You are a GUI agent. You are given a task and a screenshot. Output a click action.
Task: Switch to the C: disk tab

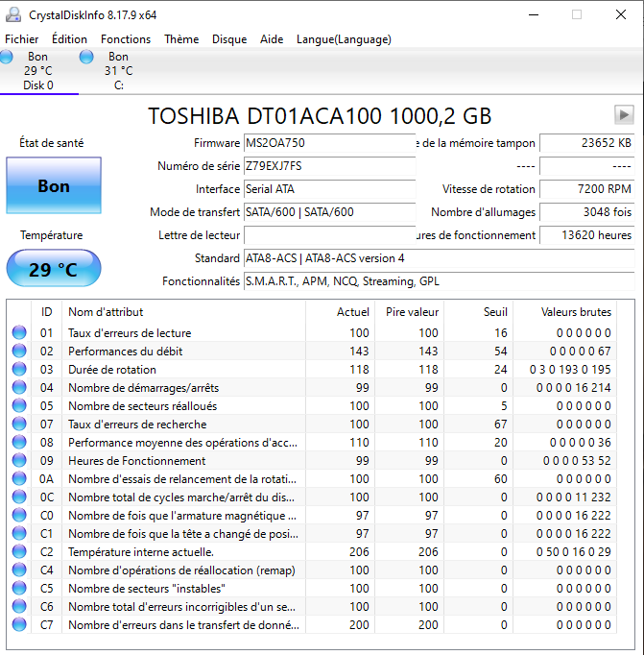[119, 71]
